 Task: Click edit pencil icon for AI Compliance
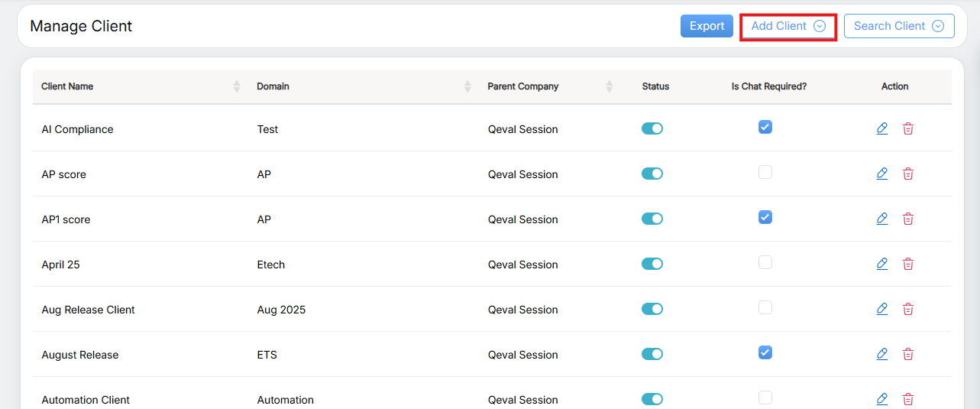coord(881,128)
